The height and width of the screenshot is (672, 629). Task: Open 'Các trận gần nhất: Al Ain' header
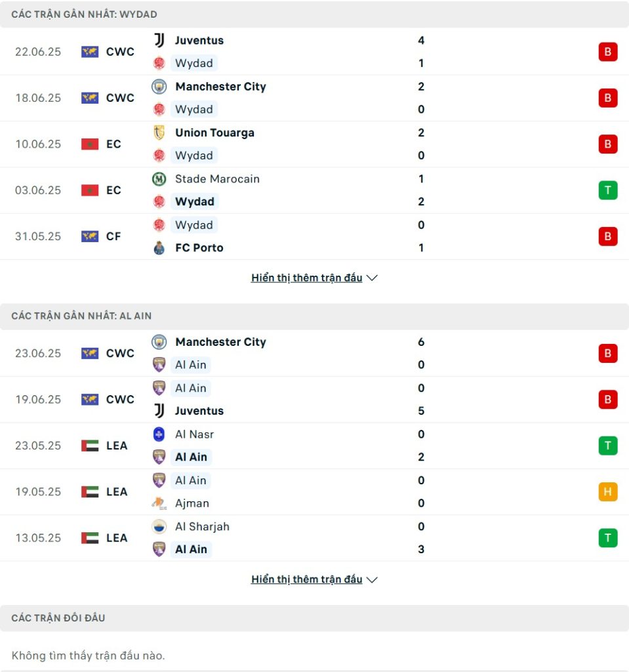point(315,316)
